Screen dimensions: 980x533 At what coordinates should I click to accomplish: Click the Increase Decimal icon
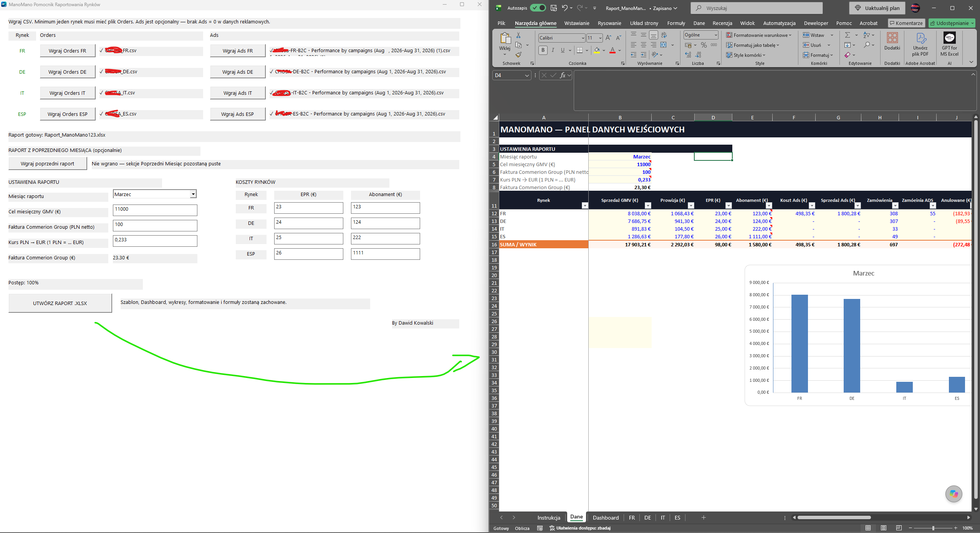[x=688, y=55]
